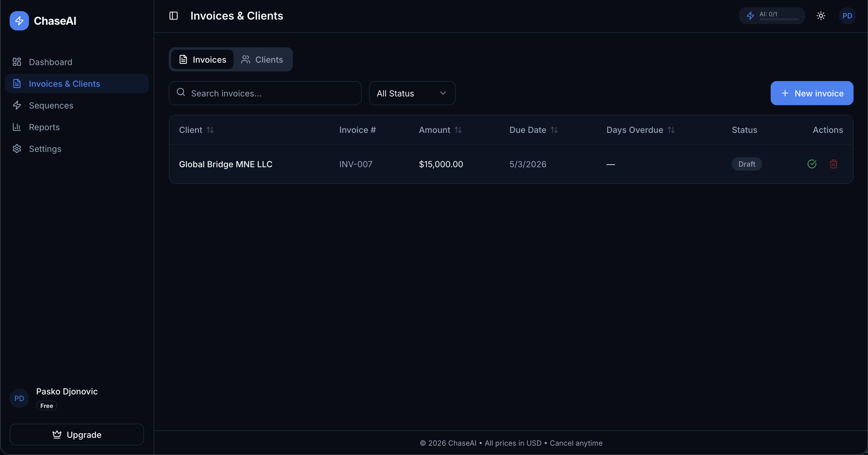Click the Invoice # column header
Screen dimensions: 868x455
pos(357,130)
